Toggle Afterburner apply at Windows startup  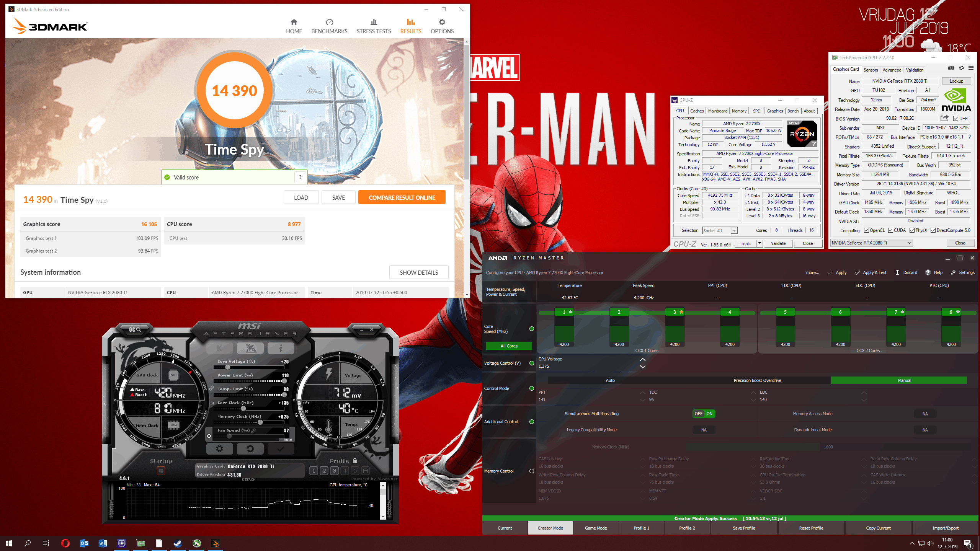pyautogui.click(x=161, y=470)
